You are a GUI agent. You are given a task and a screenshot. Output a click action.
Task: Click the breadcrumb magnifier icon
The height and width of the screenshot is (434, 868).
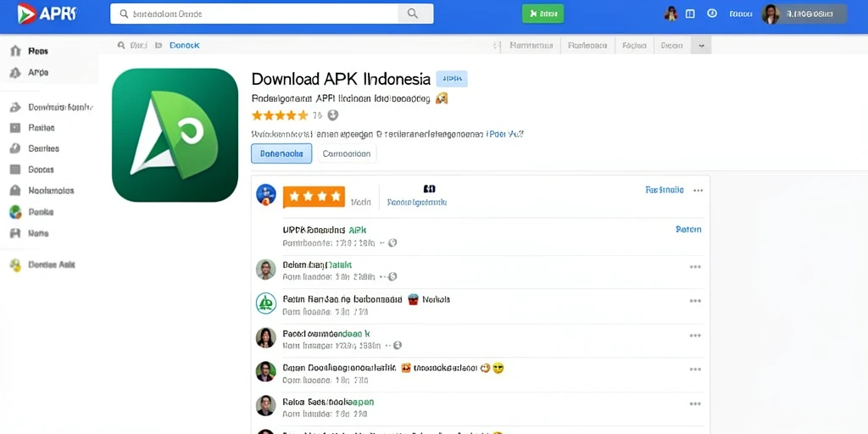coord(121,46)
